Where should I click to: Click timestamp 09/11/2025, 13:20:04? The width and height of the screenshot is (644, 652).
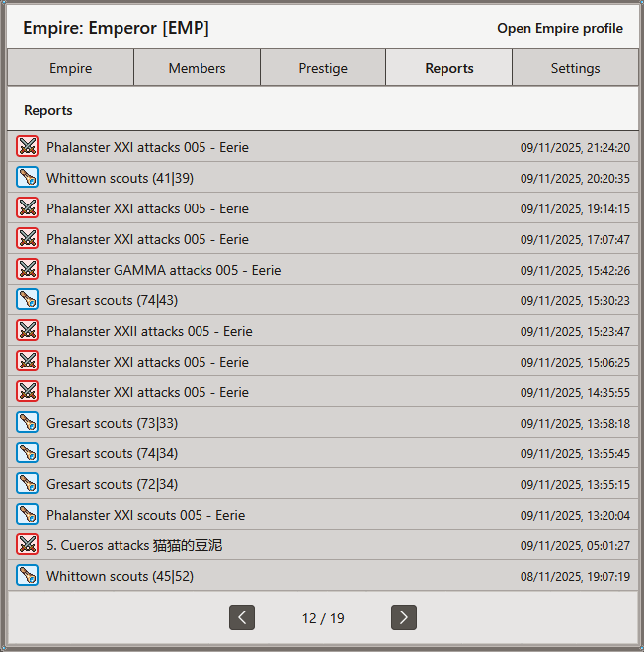click(575, 516)
